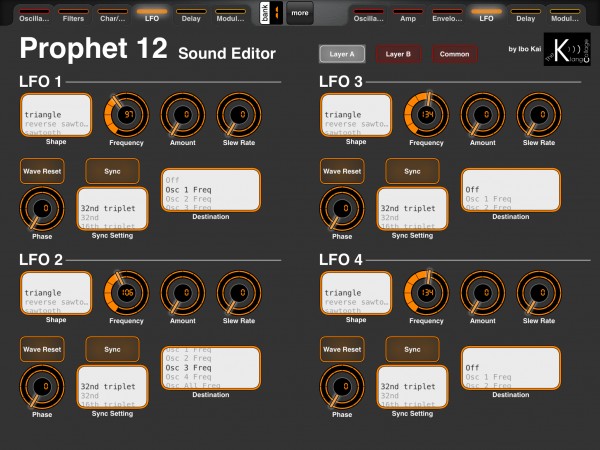The image size is (600, 450).
Task: Open the LFO 2 Shape selector
Action: 56,293
